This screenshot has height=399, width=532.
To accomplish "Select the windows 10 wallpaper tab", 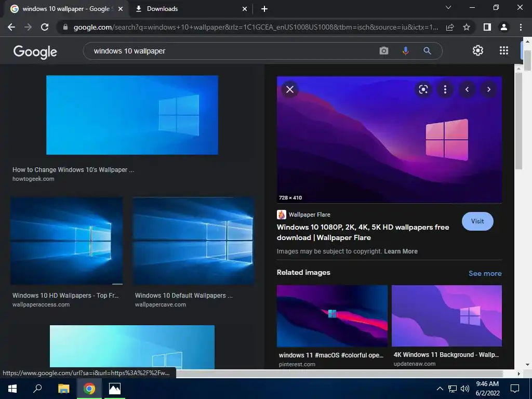I will (x=66, y=9).
